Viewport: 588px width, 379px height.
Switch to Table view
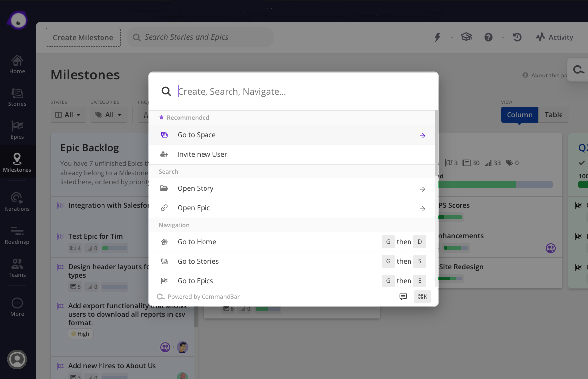pyautogui.click(x=553, y=115)
